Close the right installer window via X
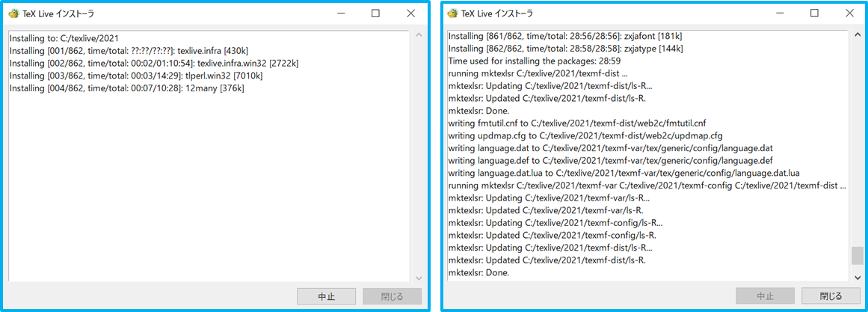868x312 pixels. point(849,13)
